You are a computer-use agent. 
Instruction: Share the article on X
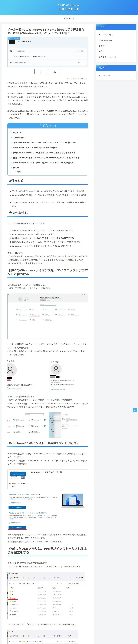[41, 71]
